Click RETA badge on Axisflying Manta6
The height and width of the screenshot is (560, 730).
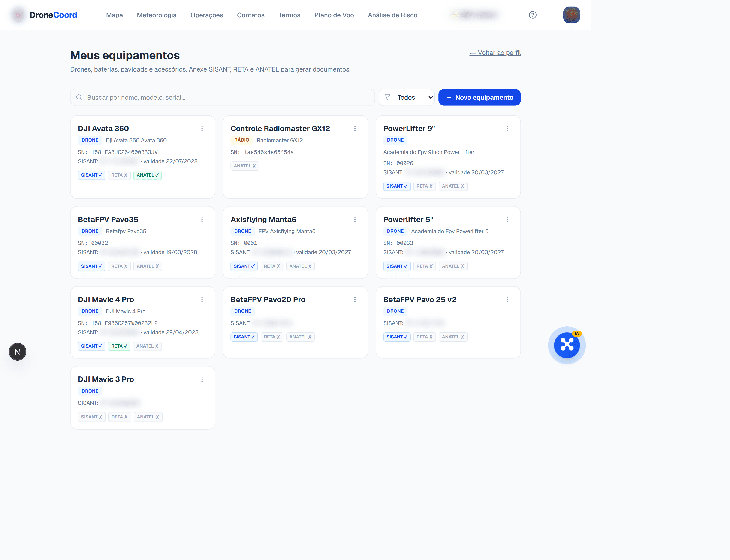(x=272, y=266)
